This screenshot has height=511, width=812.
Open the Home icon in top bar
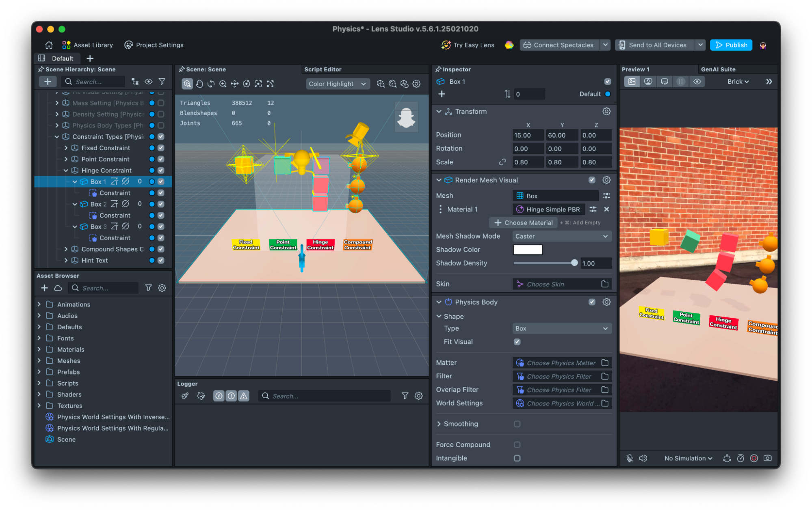[49, 45]
